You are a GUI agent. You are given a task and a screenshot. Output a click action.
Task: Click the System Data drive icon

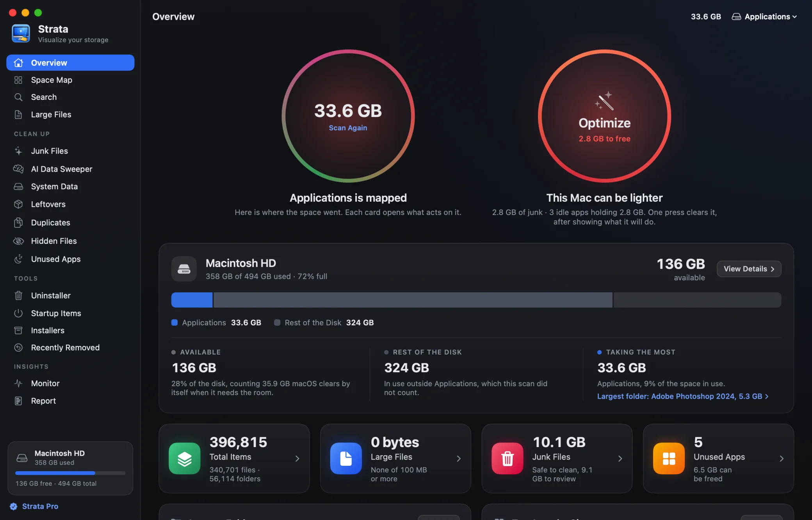point(18,186)
